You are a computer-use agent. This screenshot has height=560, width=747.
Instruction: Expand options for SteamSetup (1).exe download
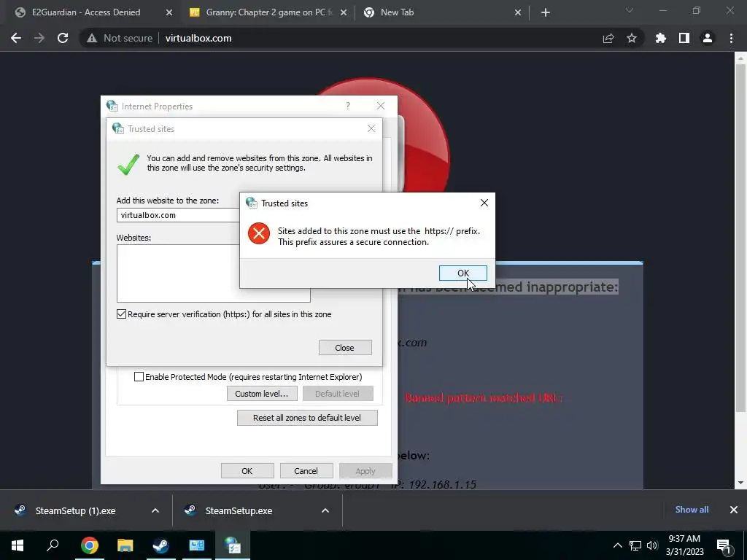[x=155, y=510]
